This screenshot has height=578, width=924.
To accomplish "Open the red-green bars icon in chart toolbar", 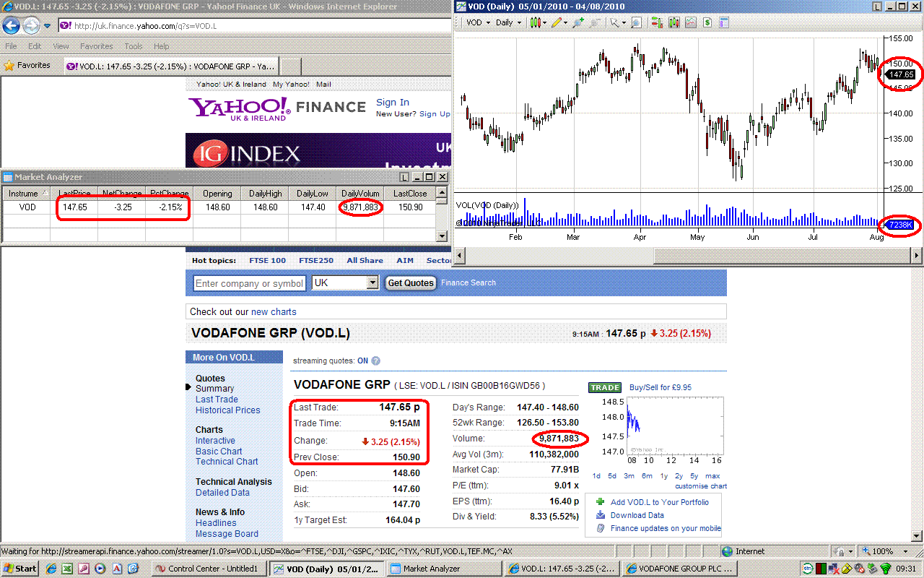I will 657,22.
